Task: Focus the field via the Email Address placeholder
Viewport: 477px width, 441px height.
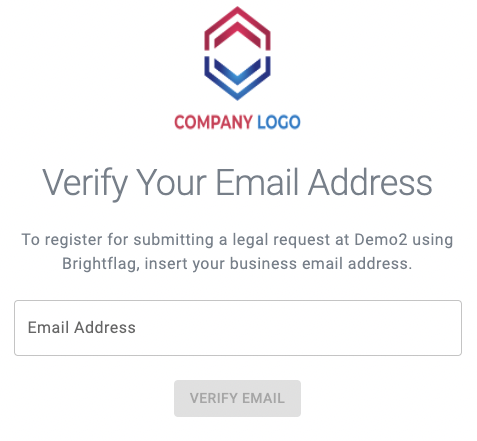Action: coord(82,328)
